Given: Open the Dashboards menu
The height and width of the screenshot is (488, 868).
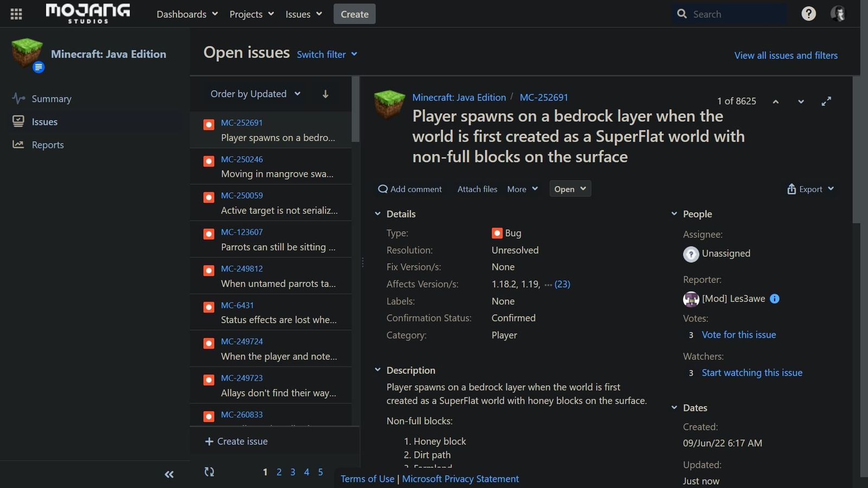Looking at the screenshot, I should 187,14.
